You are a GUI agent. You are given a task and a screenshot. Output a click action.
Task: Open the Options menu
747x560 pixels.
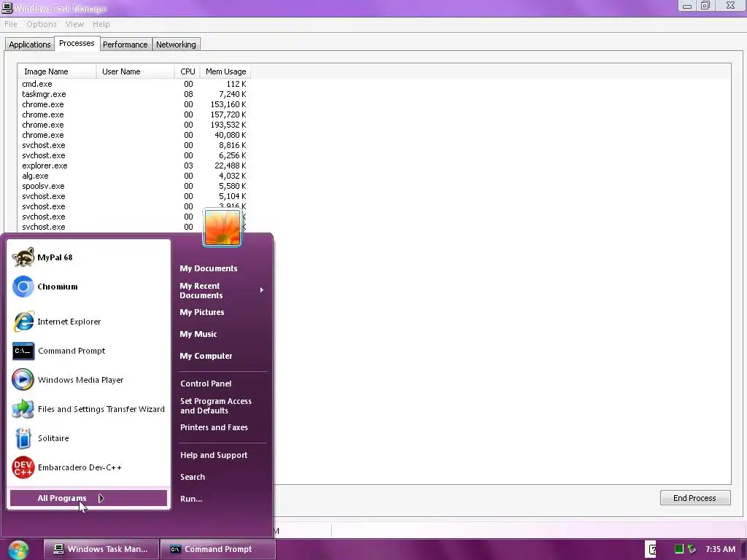(42, 24)
